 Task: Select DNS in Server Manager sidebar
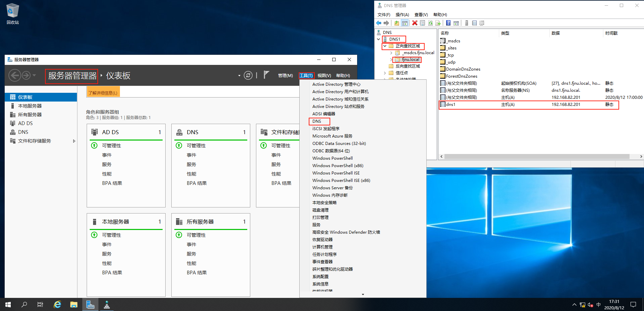(x=41, y=132)
